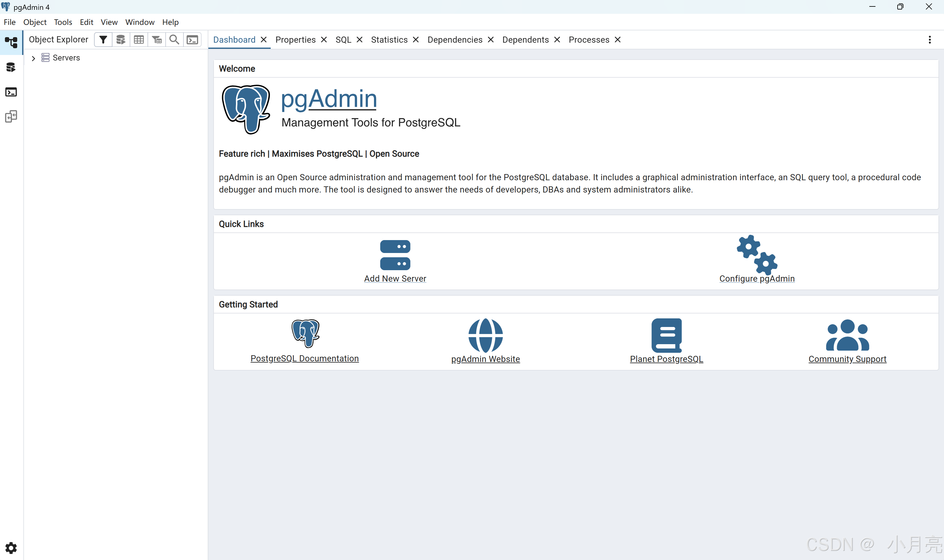The height and width of the screenshot is (560, 944).
Task: Open the Tools menu
Action: point(63,22)
